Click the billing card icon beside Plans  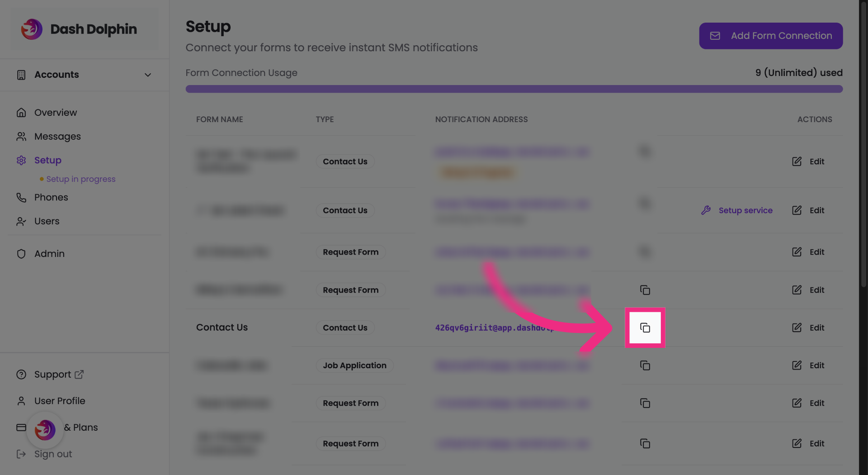[x=21, y=427]
